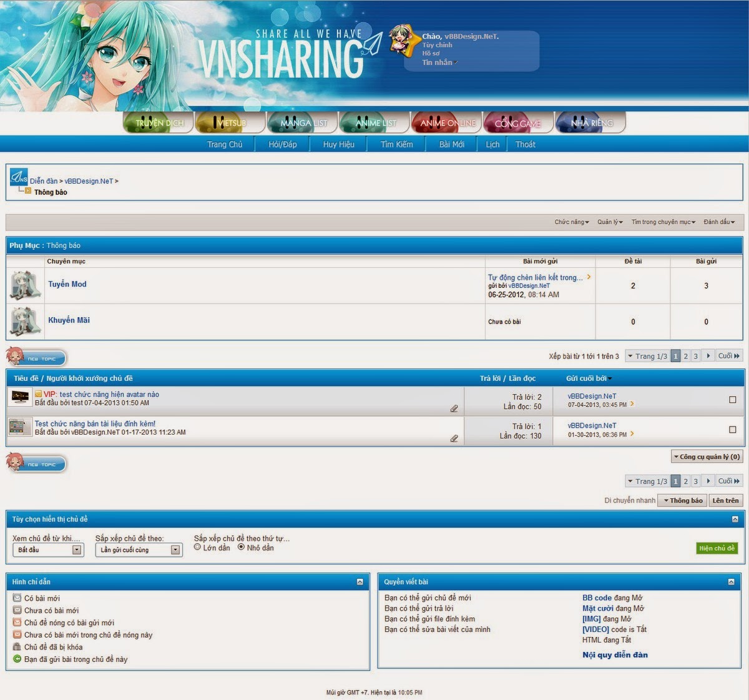Click the 'Chưa có bài mới' legend icon
This screenshot has height=700, width=749.
coord(17,610)
